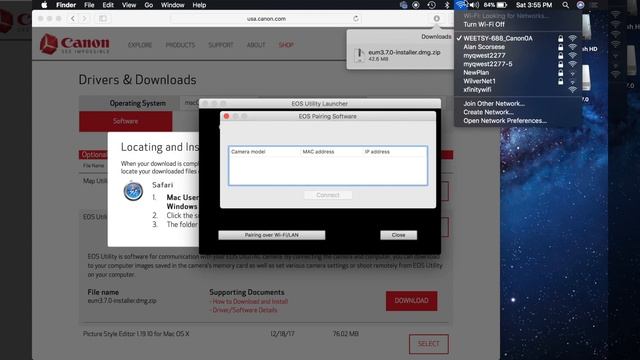Viewport: 640px width, 360px height.
Task: Click the Bluetooth icon in menu bar
Action: click(x=447, y=5)
